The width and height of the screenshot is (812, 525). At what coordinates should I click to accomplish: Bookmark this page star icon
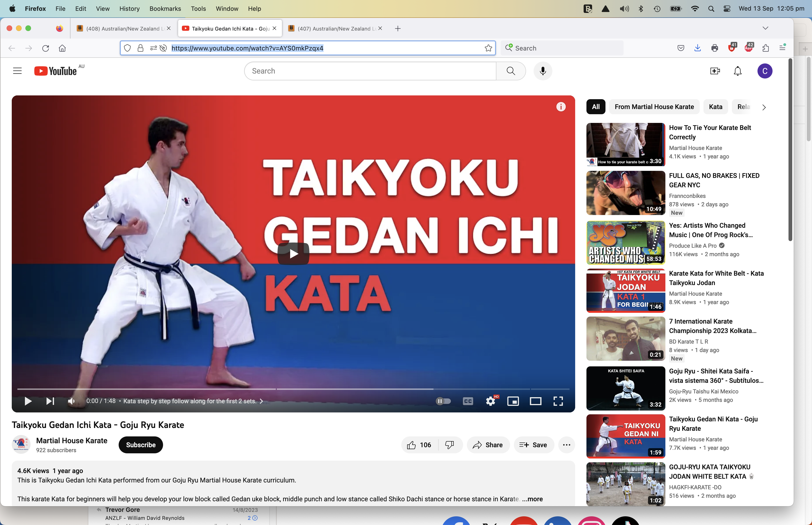coord(488,48)
